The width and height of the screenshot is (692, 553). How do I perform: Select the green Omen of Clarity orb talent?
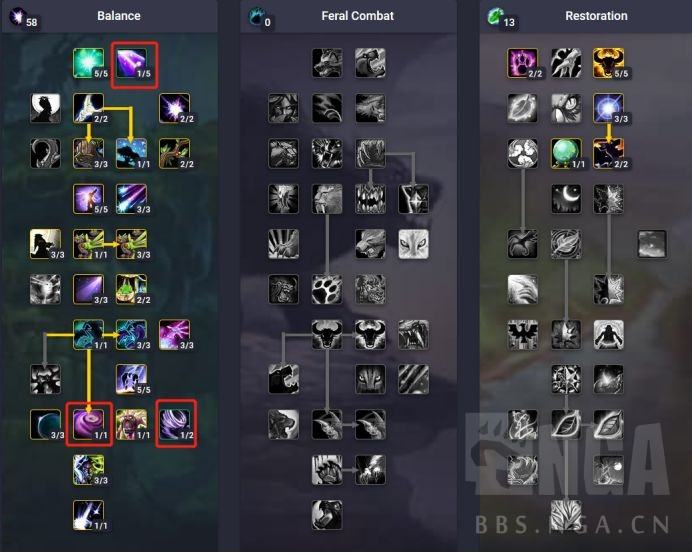point(566,154)
